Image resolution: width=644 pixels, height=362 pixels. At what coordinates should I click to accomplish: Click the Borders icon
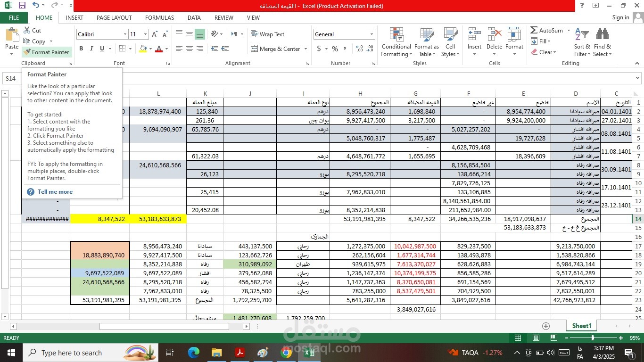pos(123,49)
